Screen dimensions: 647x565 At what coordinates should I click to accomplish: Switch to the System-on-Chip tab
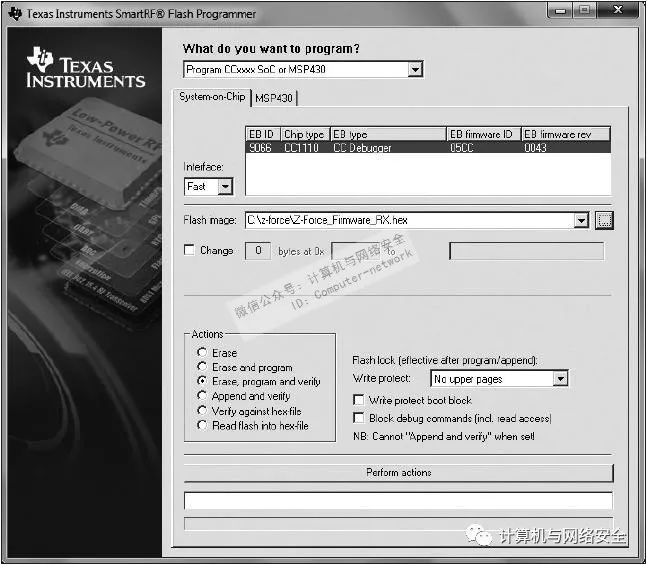coord(212,97)
